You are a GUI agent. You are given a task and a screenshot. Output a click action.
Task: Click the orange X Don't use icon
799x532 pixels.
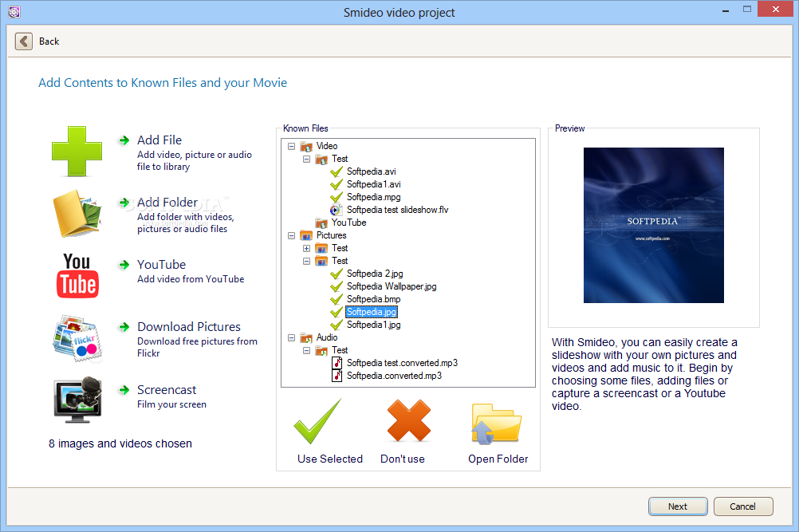(x=409, y=420)
